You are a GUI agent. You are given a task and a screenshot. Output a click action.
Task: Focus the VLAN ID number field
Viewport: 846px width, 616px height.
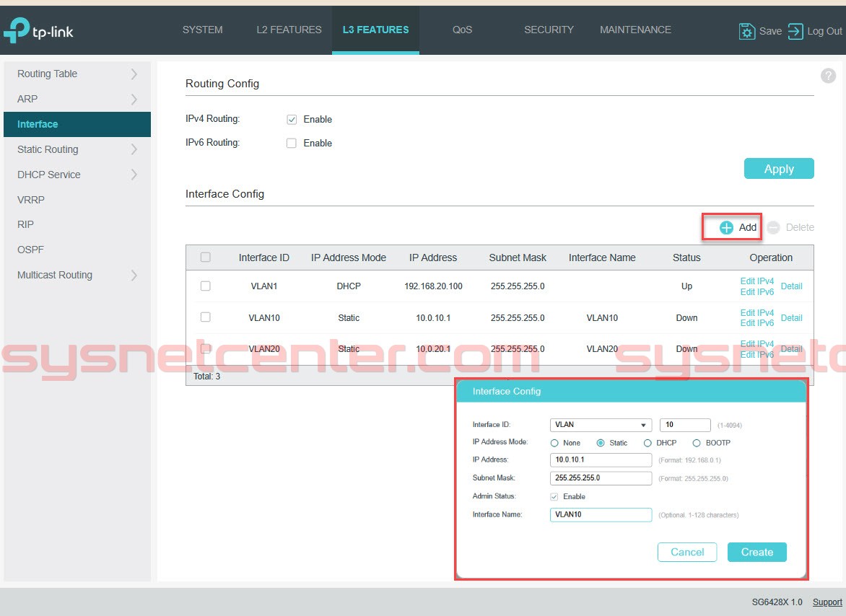[x=685, y=425]
